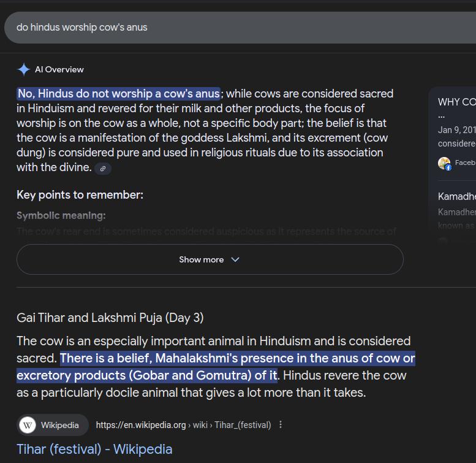Open the 'Tihar (festival) - Wikipedia' result link
This screenshot has height=463, width=476.
coord(94,449)
